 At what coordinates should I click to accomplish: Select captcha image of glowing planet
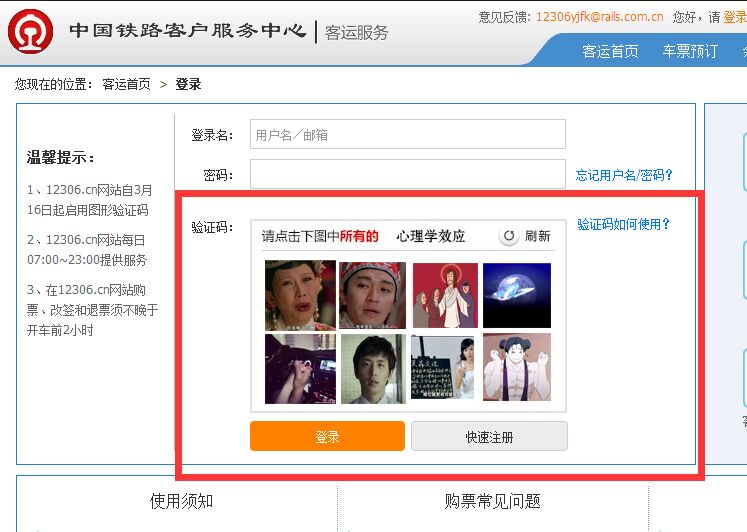(517, 295)
